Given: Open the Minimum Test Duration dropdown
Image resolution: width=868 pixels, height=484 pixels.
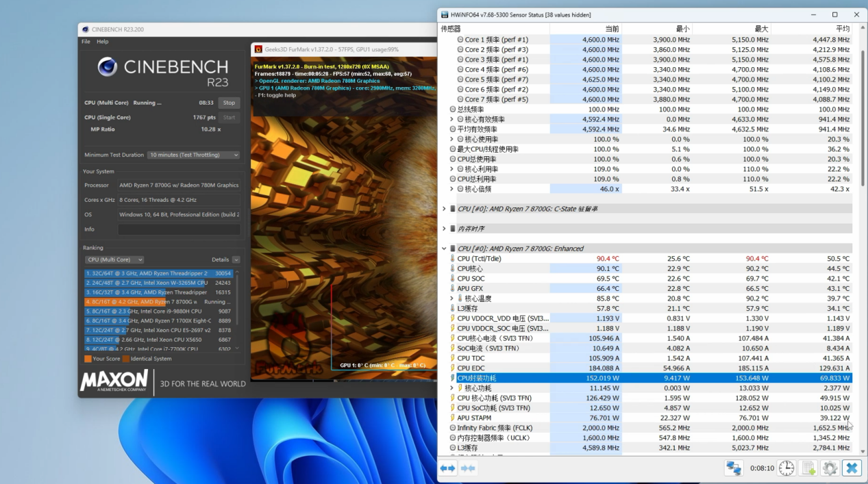Looking at the screenshot, I should tap(194, 155).
